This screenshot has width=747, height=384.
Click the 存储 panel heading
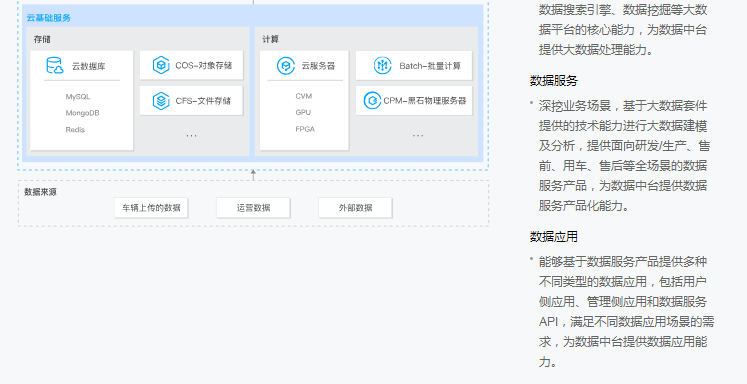pos(42,39)
